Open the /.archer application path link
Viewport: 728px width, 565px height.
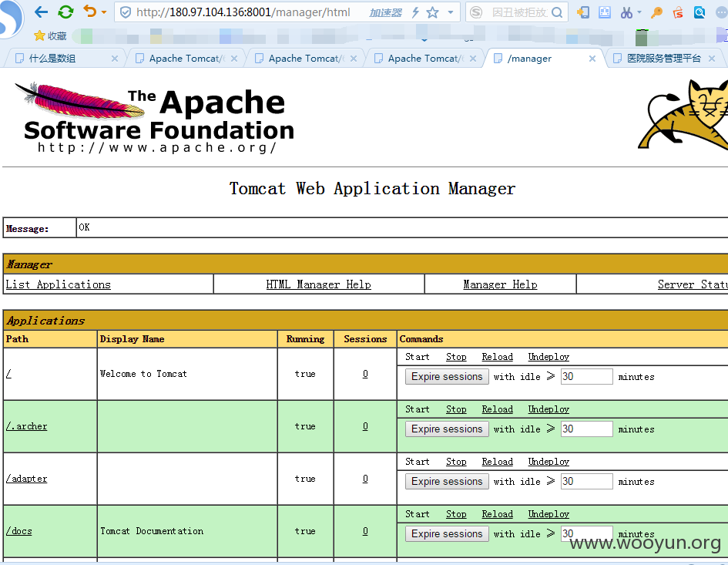click(26, 426)
